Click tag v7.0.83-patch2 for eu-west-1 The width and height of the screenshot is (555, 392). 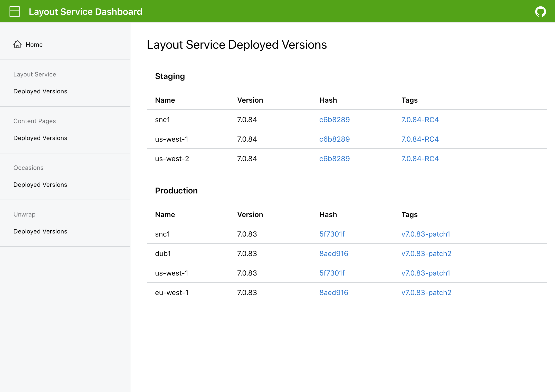coord(426,292)
